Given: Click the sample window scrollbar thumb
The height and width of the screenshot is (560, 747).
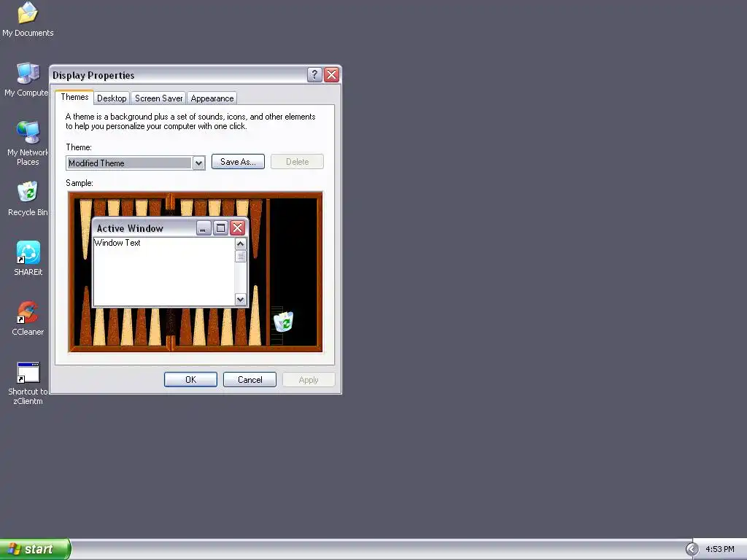Looking at the screenshot, I should 241,257.
